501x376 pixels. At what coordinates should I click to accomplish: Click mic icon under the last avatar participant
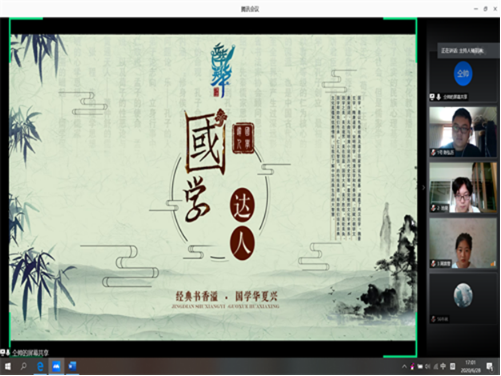click(433, 319)
